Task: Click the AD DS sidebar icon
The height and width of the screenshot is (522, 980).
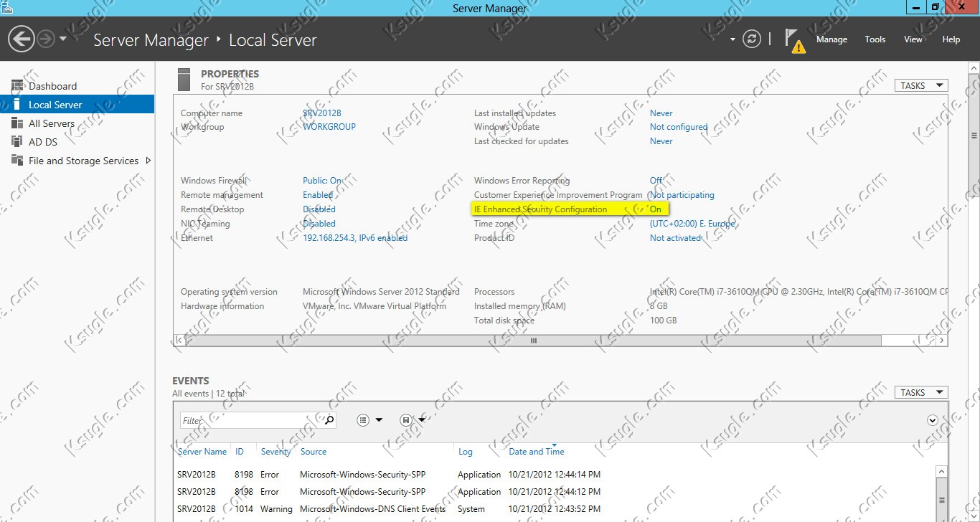Action: click(17, 142)
